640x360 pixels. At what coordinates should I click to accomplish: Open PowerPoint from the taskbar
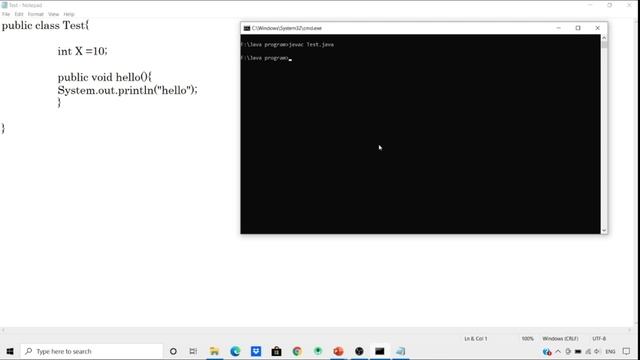click(338, 351)
